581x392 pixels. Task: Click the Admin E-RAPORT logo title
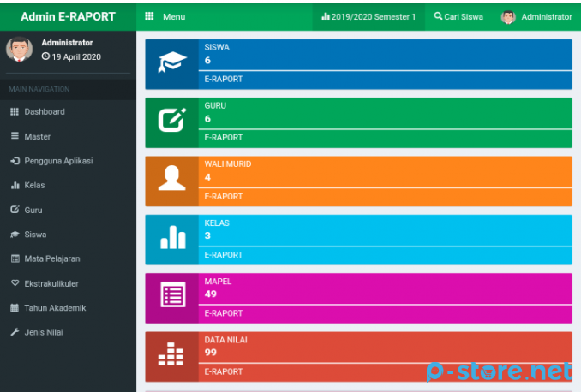coord(68,16)
